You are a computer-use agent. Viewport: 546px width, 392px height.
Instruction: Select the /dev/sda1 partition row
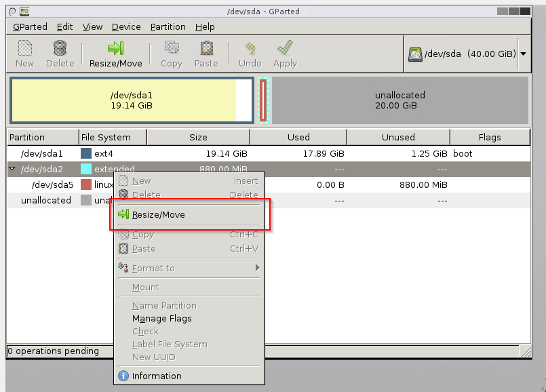[269, 153]
